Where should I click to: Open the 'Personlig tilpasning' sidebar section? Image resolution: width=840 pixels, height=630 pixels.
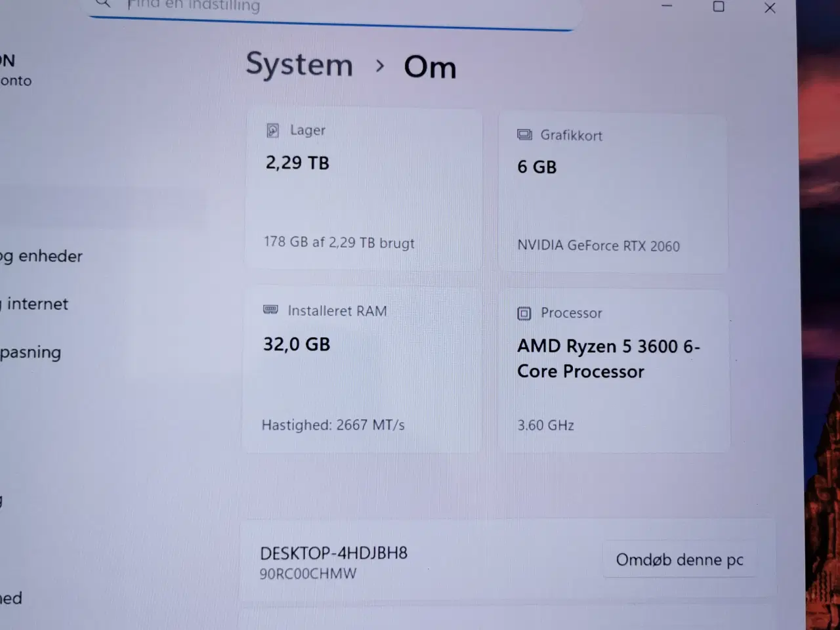pos(30,352)
